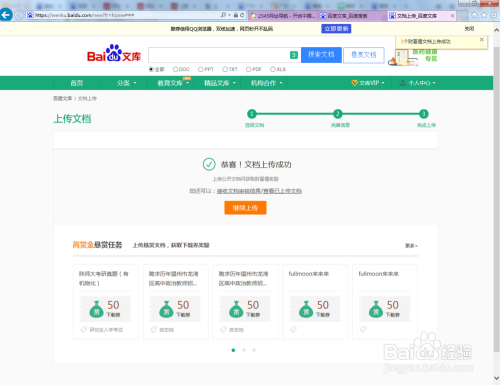Select the first carousel pagination dot
This screenshot has height=385, width=500.
point(233,350)
